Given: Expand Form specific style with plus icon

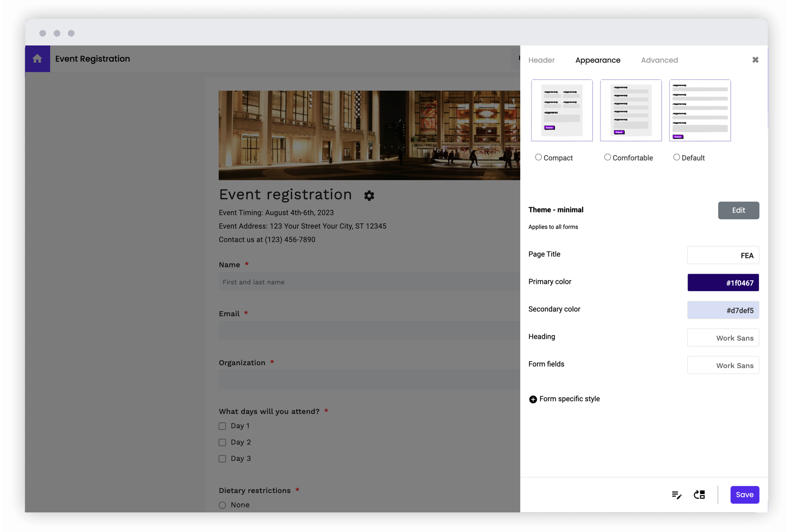Looking at the screenshot, I should [x=532, y=399].
